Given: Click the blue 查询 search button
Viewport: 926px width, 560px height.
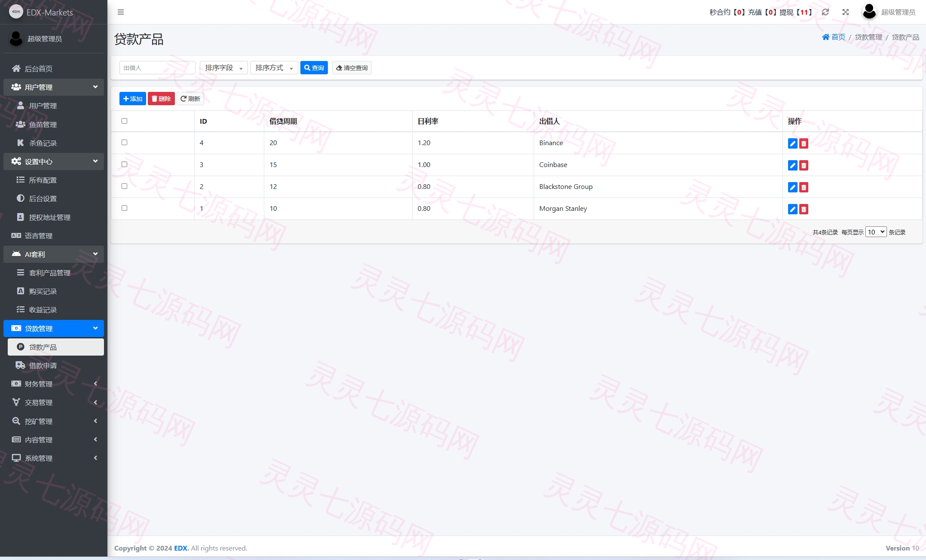Looking at the screenshot, I should click(x=314, y=68).
